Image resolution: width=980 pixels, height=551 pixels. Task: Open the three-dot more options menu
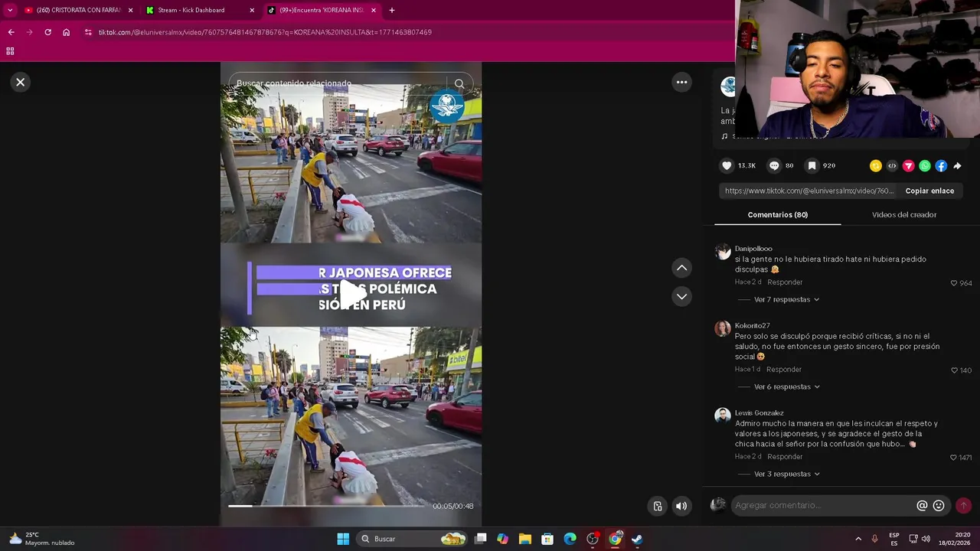coord(681,82)
